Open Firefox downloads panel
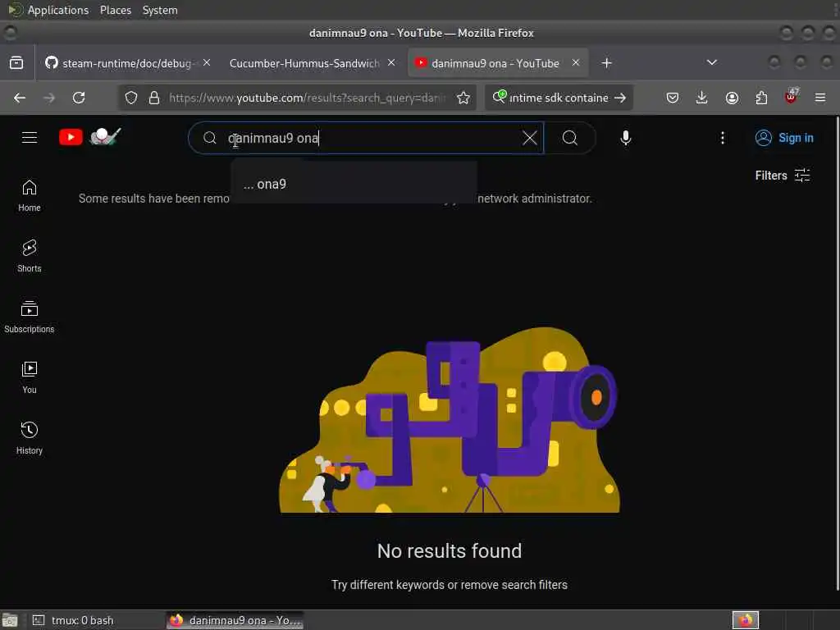The height and width of the screenshot is (630, 840). coord(702,98)
